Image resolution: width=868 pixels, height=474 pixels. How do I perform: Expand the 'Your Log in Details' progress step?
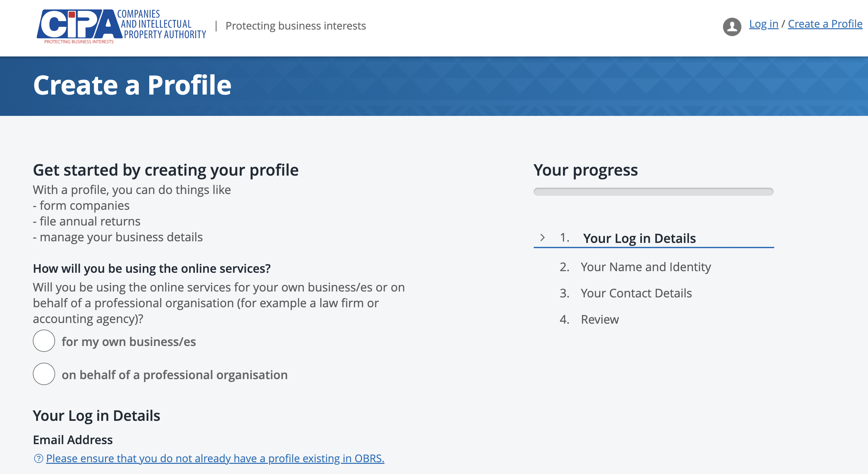click(x=640, y=238)
